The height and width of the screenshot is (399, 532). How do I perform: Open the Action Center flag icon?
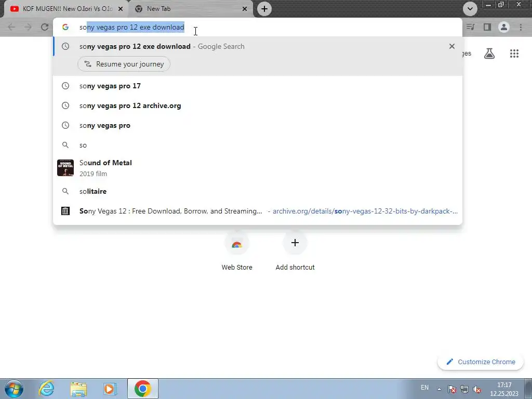click(x=451, y=389)
